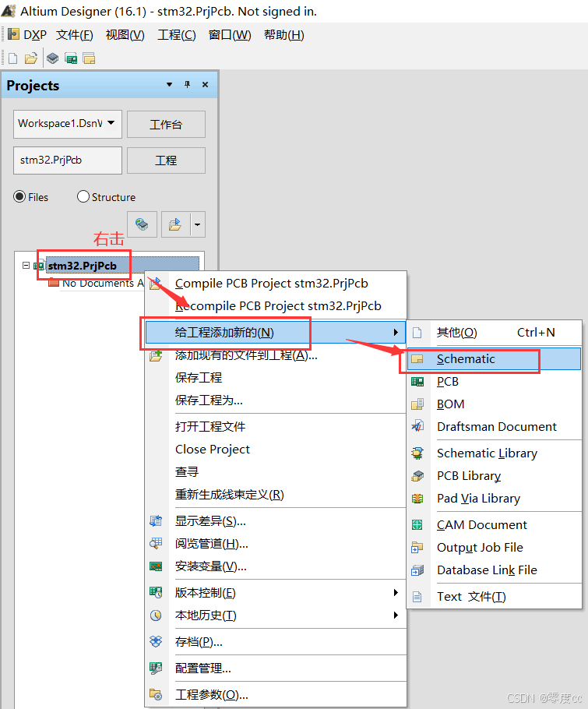Viewport: 588px width, 709px height.
Task: Choose 保存工程为... from context menu
Action: point(209,400)
